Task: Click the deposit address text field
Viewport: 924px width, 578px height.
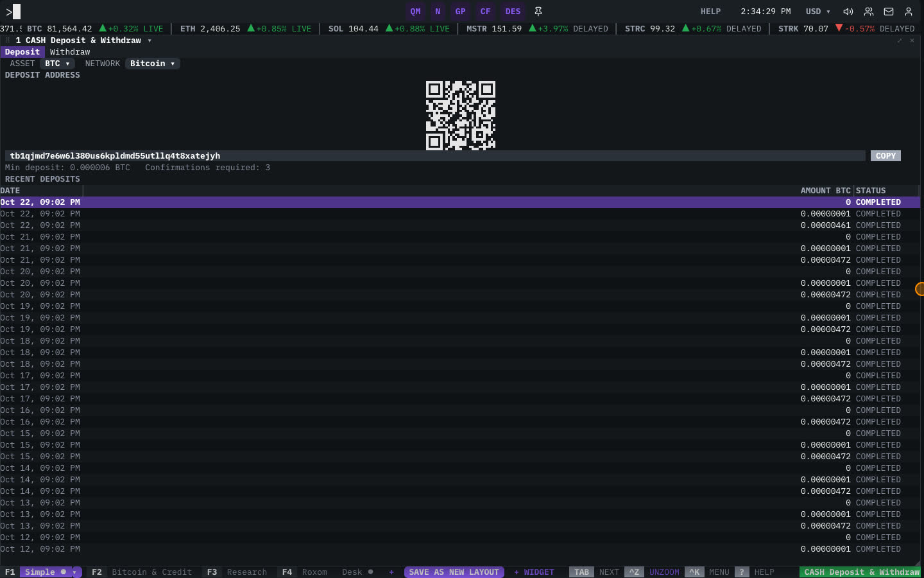Action: 435,156
